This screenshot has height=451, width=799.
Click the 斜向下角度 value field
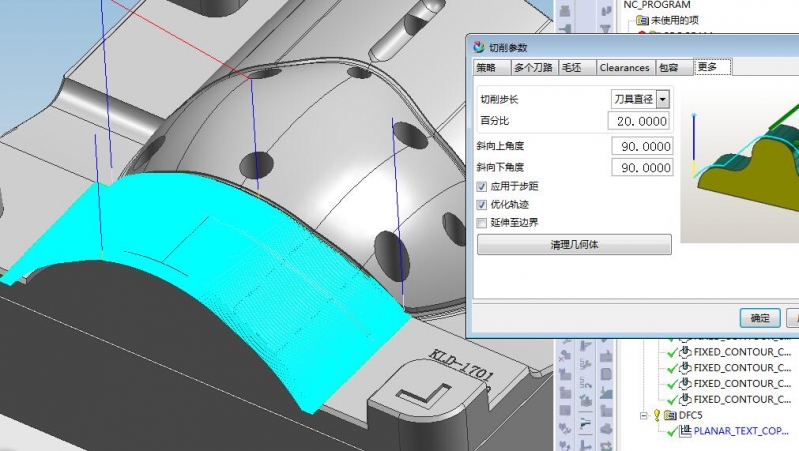[x=642, y=168]
